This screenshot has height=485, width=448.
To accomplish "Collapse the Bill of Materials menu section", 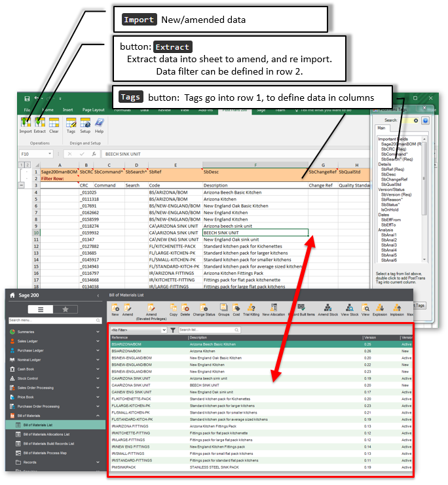I will [x=98, y=416].
